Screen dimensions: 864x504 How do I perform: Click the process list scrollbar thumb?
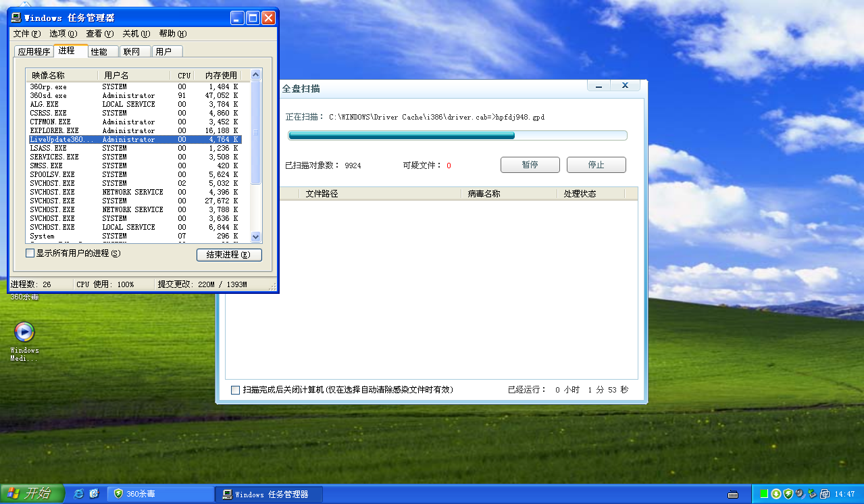pyautogui.click(x=255, y=132)
